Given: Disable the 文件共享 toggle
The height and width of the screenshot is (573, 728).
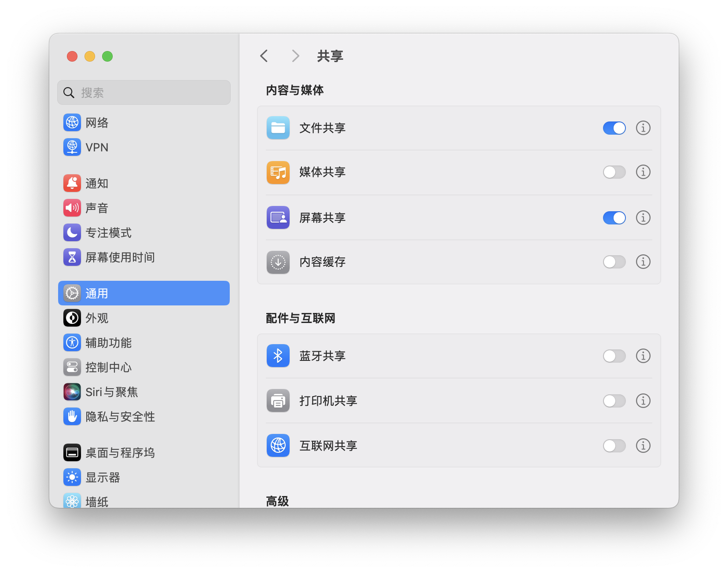Looking at the screenshot, I should pyautogui.click(x=614, y=128).
